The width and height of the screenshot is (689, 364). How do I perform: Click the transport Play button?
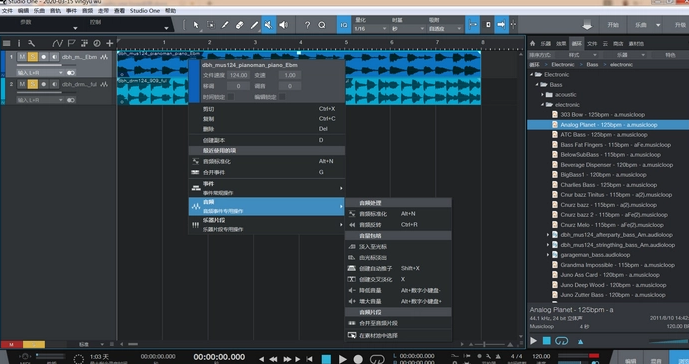(x=343, y=359)
